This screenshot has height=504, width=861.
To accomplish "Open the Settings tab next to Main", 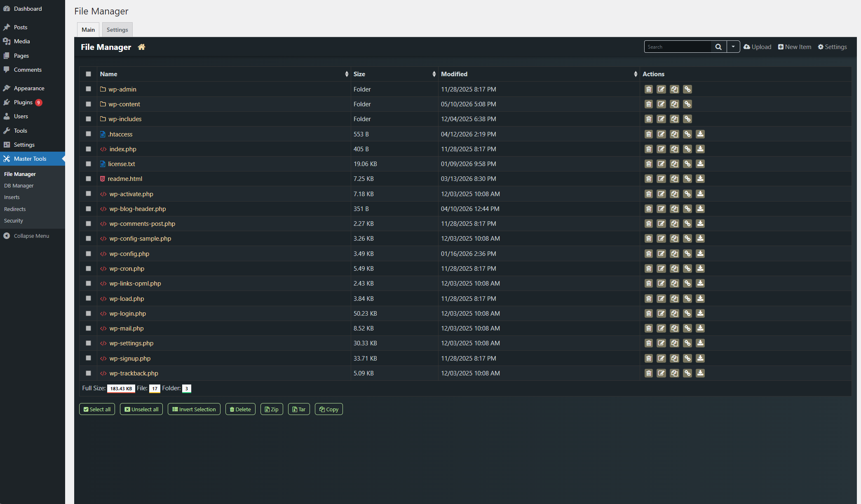I will 117,30.
